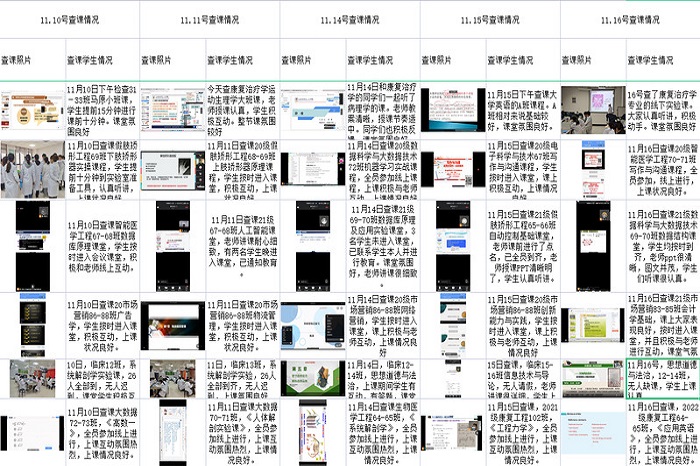Open the anatomy image in bottom 11.14 row
This screenshot has width=700, height=466.
tap(312, 430)
